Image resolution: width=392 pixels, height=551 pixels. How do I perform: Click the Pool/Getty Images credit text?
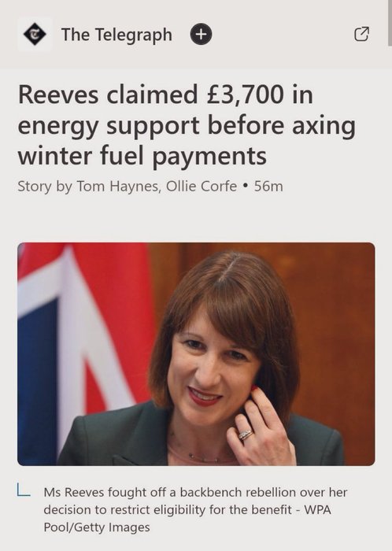click(x=97, y=527)
